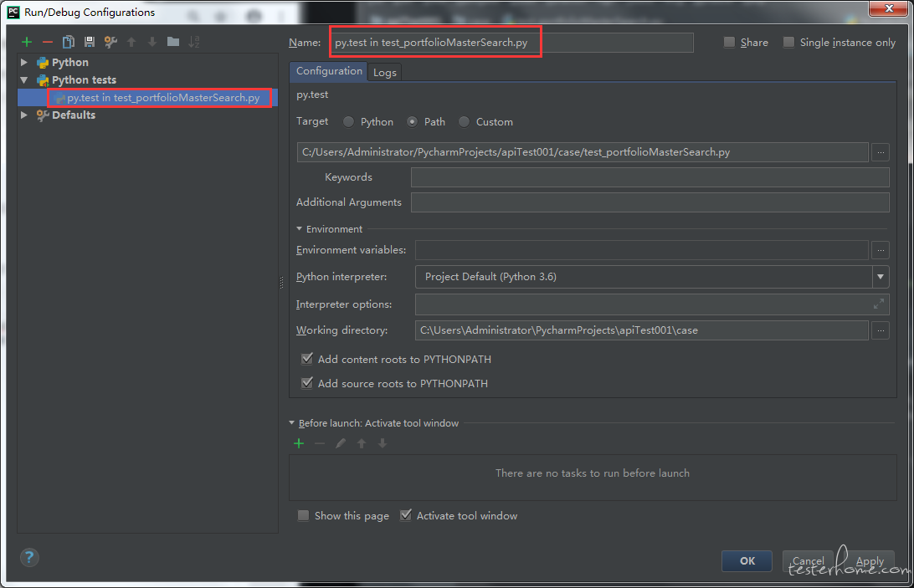
Task: Click the Environment variables field
Action: tap(642, 250)
